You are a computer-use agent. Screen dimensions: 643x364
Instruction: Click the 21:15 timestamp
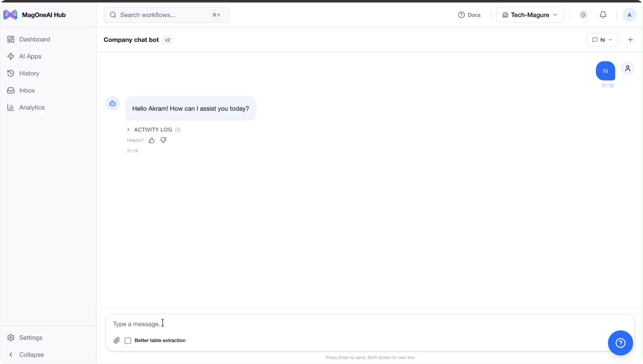608,86
